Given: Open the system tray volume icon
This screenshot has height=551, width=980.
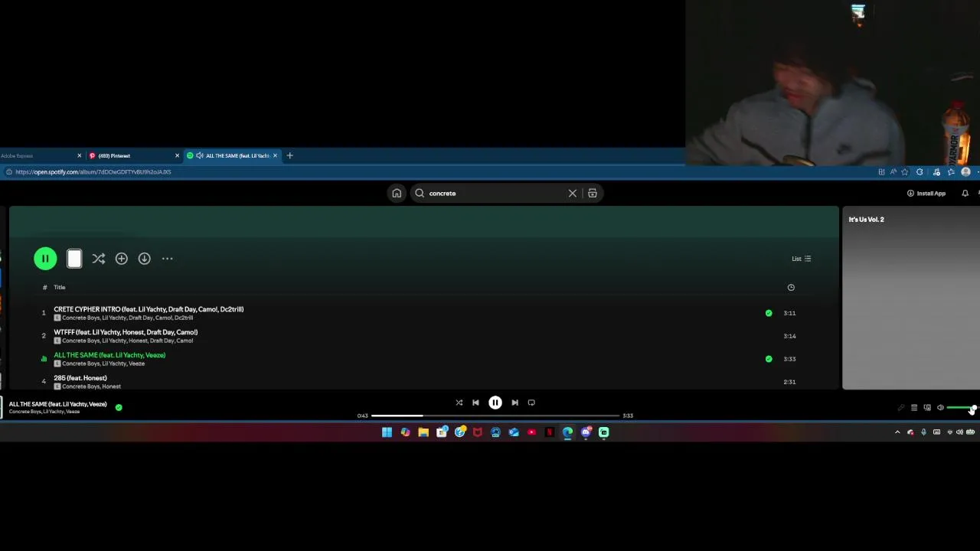Looking at the screenshot, I should pos(959,432).
